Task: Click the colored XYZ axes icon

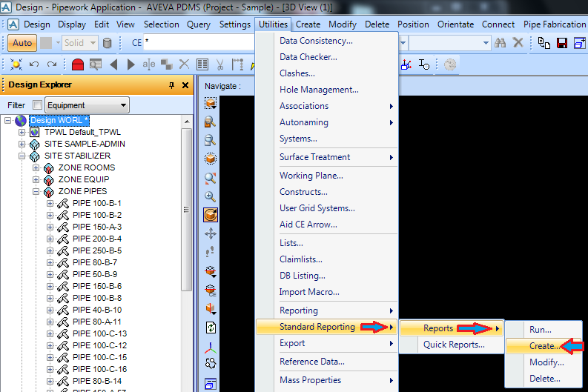Action: pos(211,348)
